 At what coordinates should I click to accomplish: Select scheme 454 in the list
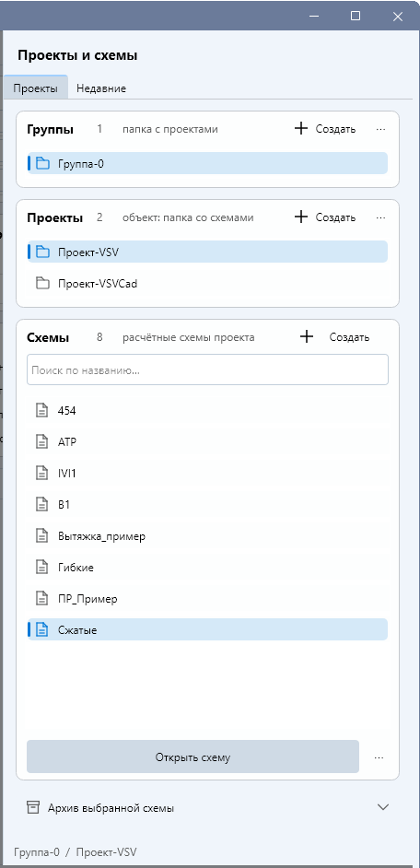click(x=207, y=410)
